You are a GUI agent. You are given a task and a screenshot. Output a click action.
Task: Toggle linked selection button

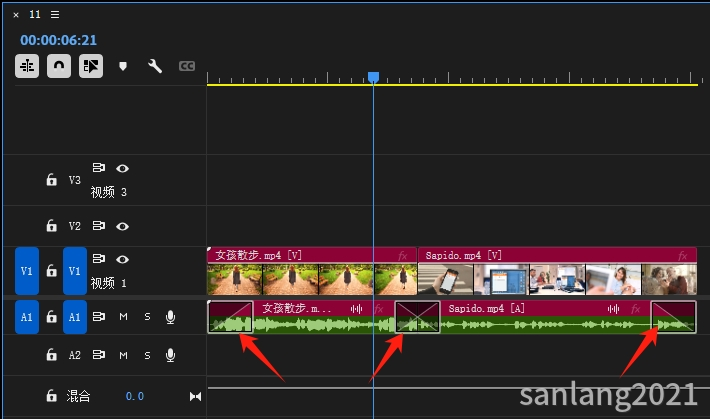91,66
